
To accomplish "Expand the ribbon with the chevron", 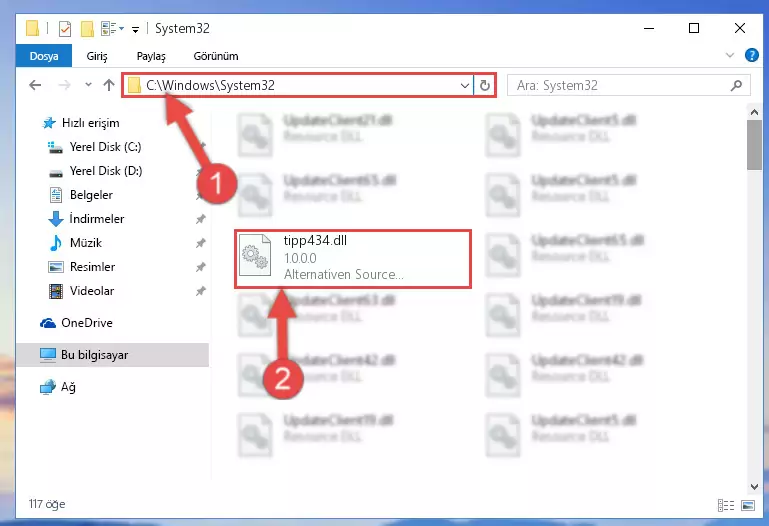I will (x=730, y=55).
